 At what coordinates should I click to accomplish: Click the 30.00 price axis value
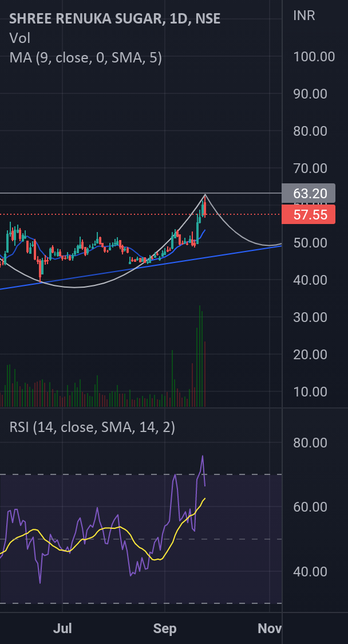(310, 317)
